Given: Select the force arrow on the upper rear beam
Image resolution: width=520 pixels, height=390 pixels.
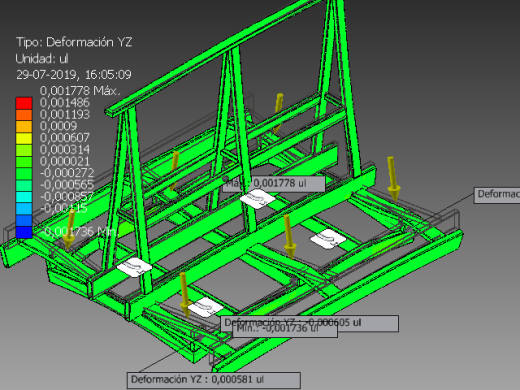Looking at the screenshot, I should click(278, 113).
